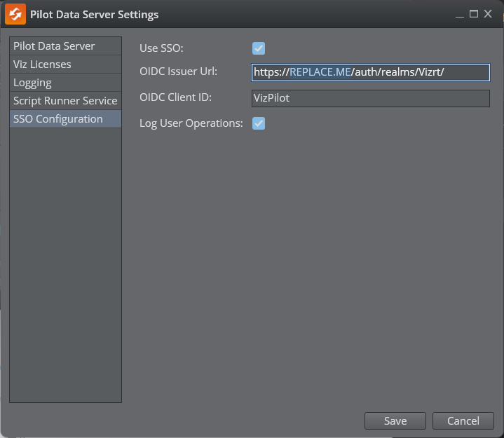
Task: Minimize the Pilot Data Server Settings window
Action: point(459,14)
